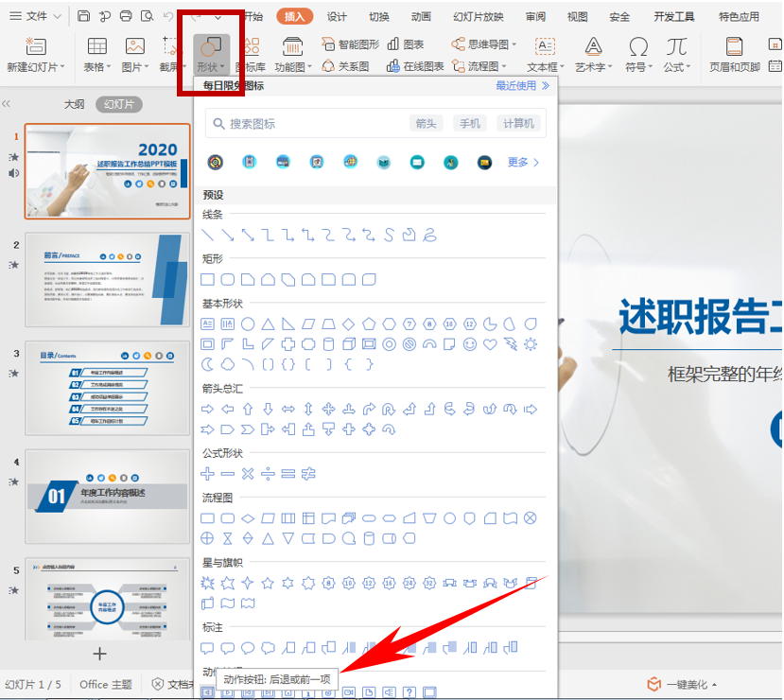Image resolution: width=784 pixels, height=700 pixels.
Task: Select the smiley face shape
Action: [469, 344]
